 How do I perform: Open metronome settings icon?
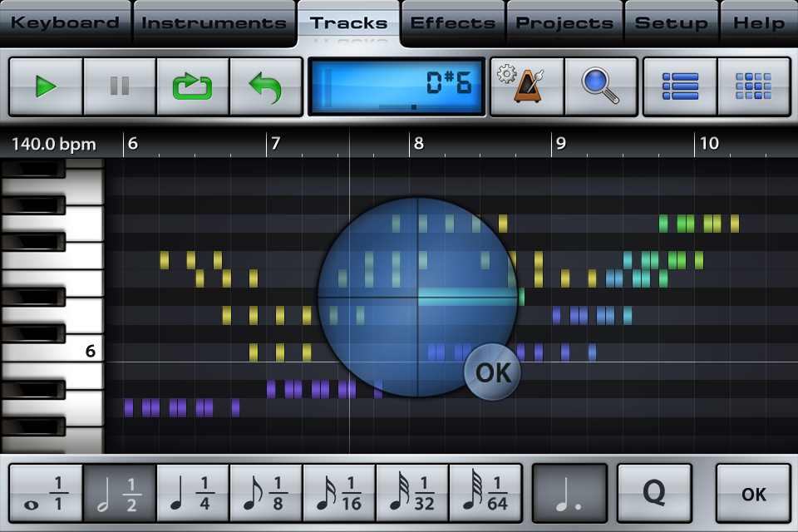tap(527, 86)
